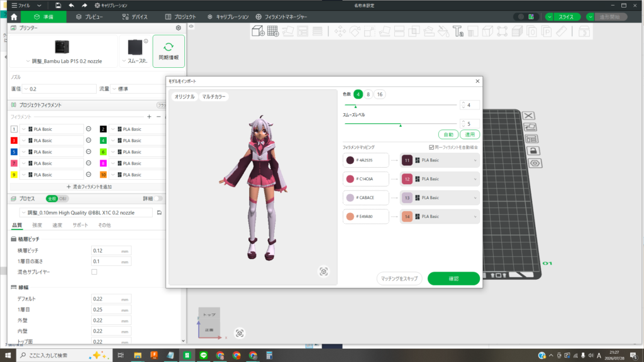Click the スライス button
This screenshot has width=644, height=362.
click(565, 17)
